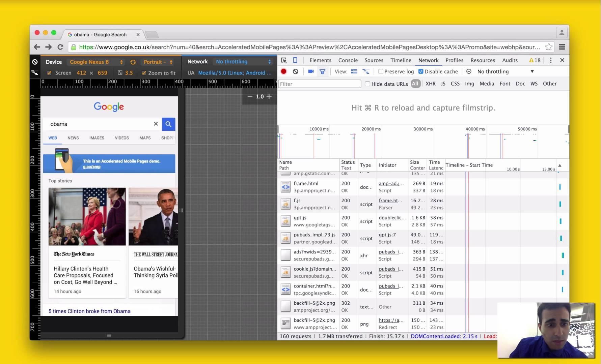Screen dimensions: 601x364
Task: Filter requests by CSS
Action: click(x=455, y=84)
